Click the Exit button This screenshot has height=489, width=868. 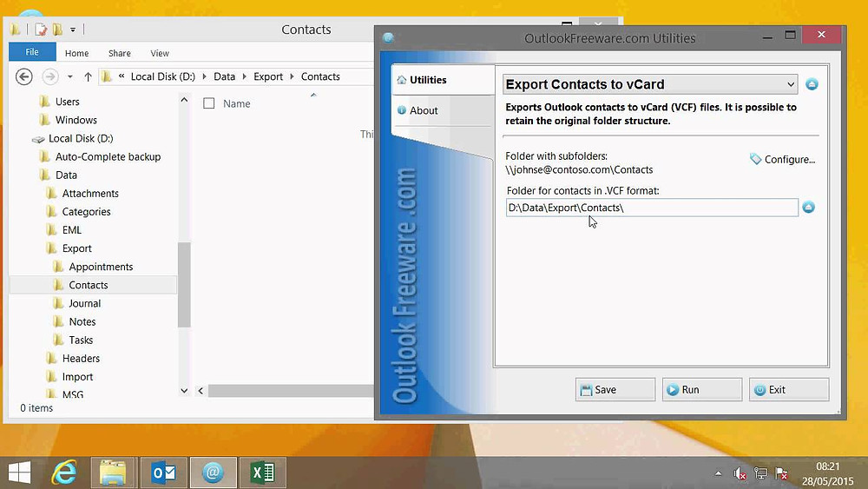[789, 389]
